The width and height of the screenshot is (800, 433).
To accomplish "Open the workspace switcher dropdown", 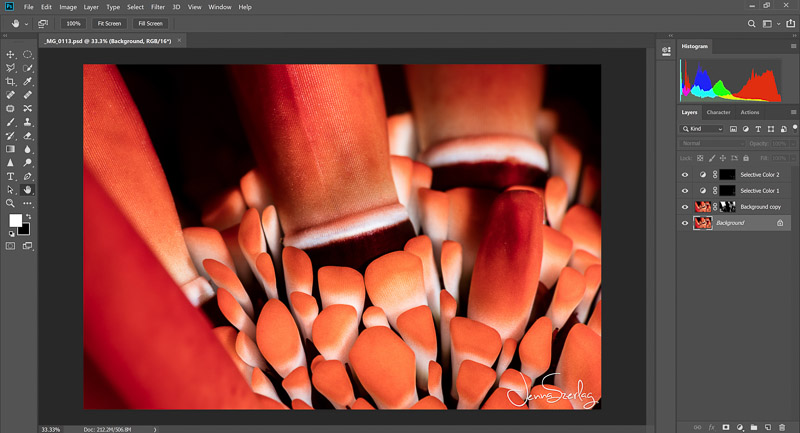I will (x=771, y=22).
